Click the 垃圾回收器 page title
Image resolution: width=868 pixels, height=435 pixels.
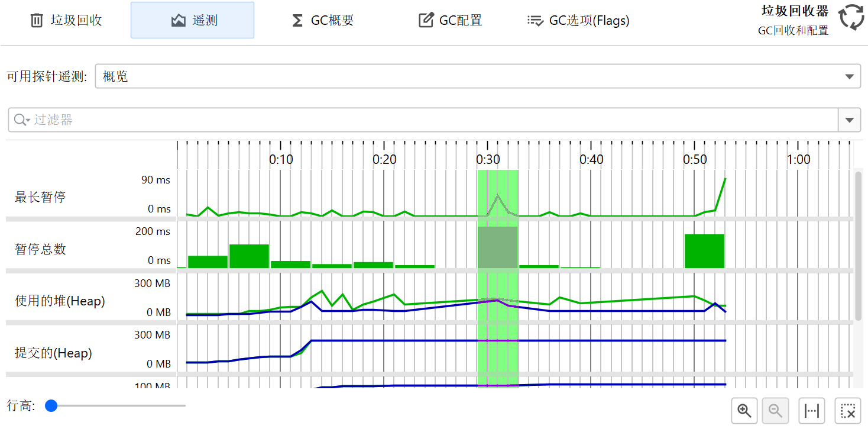(794, 11)
